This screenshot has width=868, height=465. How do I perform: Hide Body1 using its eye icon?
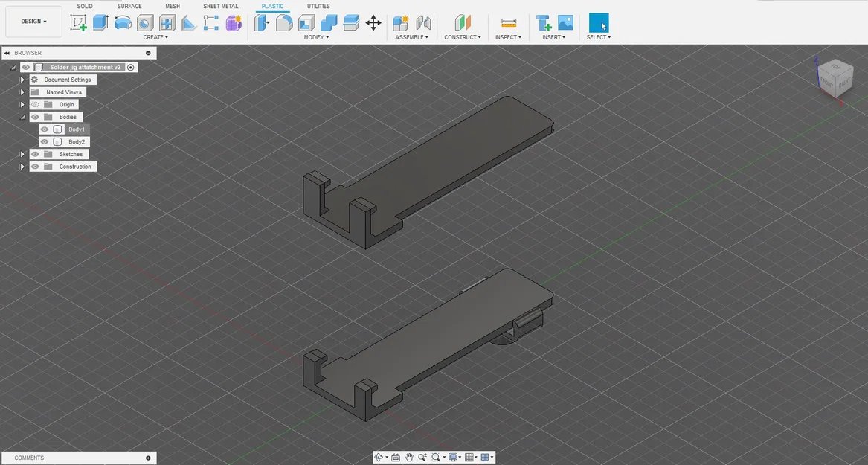tap(45, 129)
